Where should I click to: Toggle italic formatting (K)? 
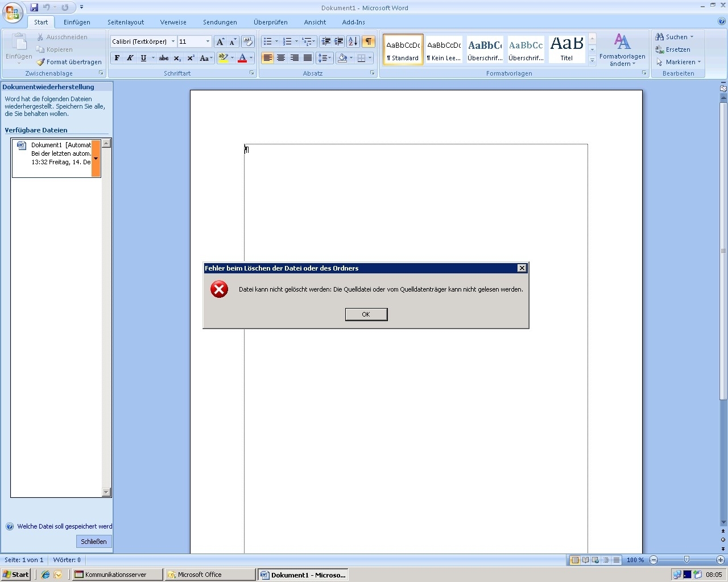click(x=130, y=58)
